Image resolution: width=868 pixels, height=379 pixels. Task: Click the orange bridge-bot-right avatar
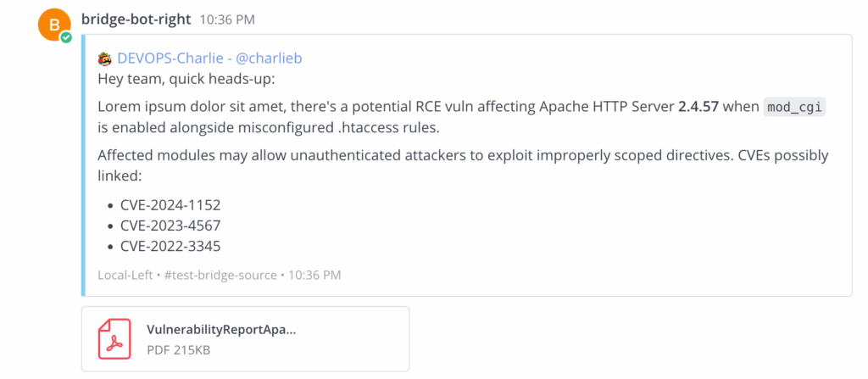tap(54, 25)
